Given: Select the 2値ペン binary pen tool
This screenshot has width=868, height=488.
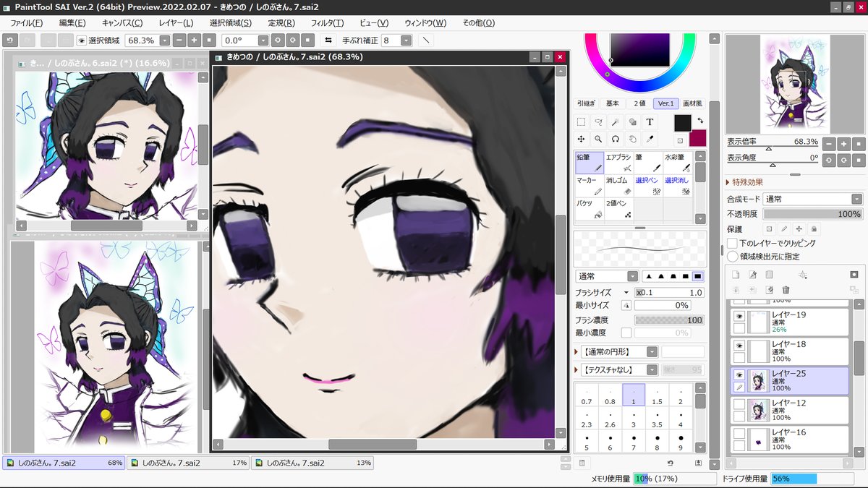Looking at the screenshot, I should point(619,209).
